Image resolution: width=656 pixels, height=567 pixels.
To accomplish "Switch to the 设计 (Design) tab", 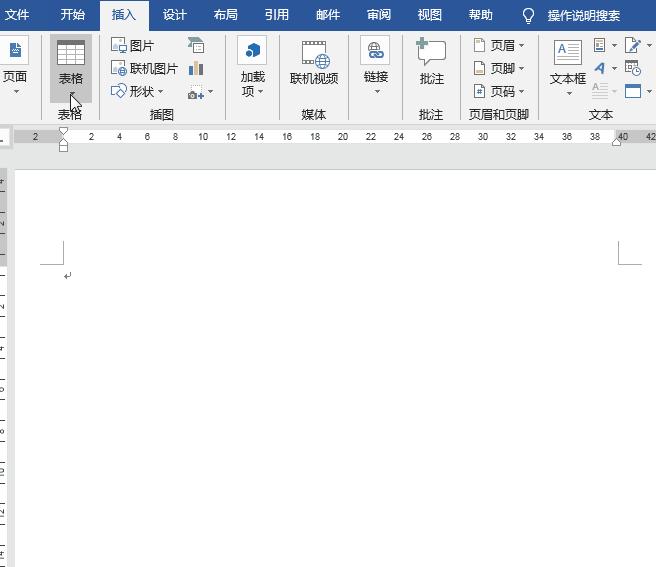I will (x=175, y=15).
